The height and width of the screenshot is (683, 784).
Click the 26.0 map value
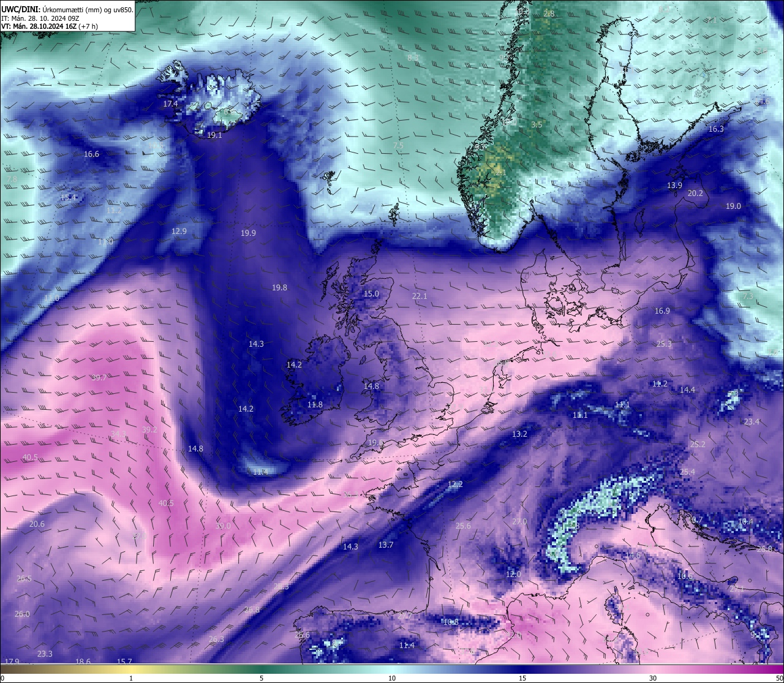[x=22, y=614]
